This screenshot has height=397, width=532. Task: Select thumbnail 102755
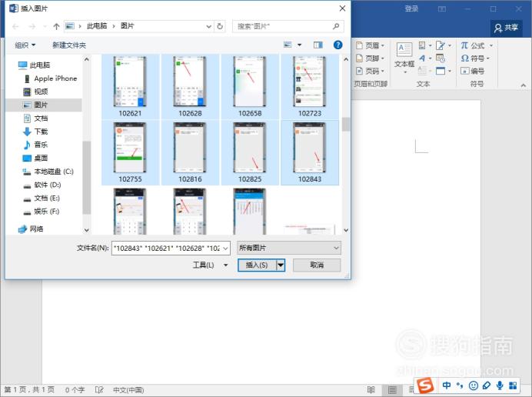(130, 152)
